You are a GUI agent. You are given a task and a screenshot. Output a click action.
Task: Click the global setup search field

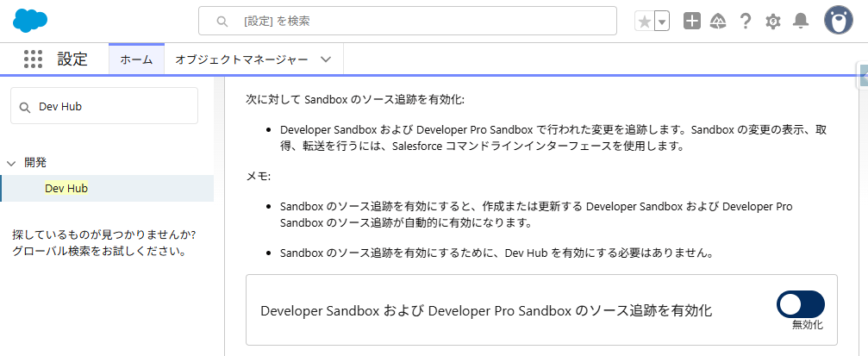pyautogui.click(x=408, y=21)
